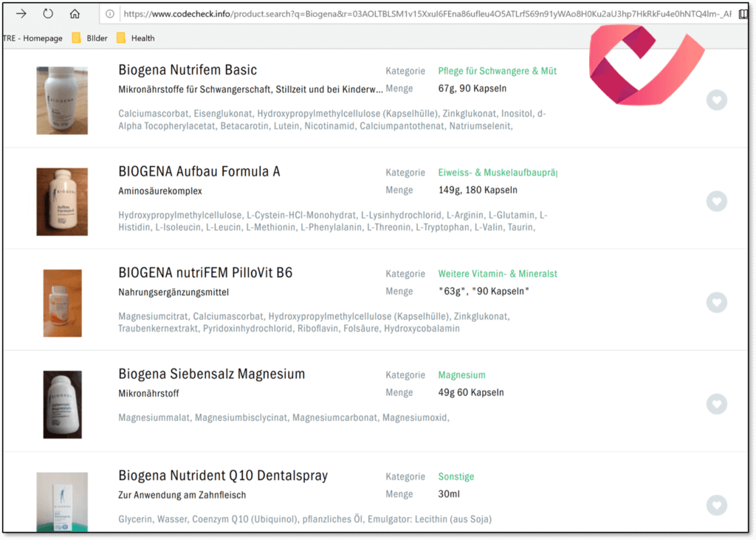Click Siebensalz Magnesium bottle thumbnail

coord(62,404)
